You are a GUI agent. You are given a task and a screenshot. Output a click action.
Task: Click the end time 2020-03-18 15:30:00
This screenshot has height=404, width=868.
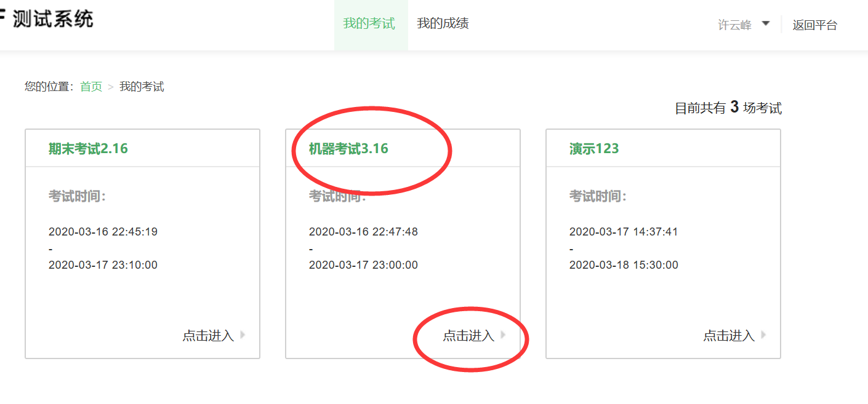point(624,265)
